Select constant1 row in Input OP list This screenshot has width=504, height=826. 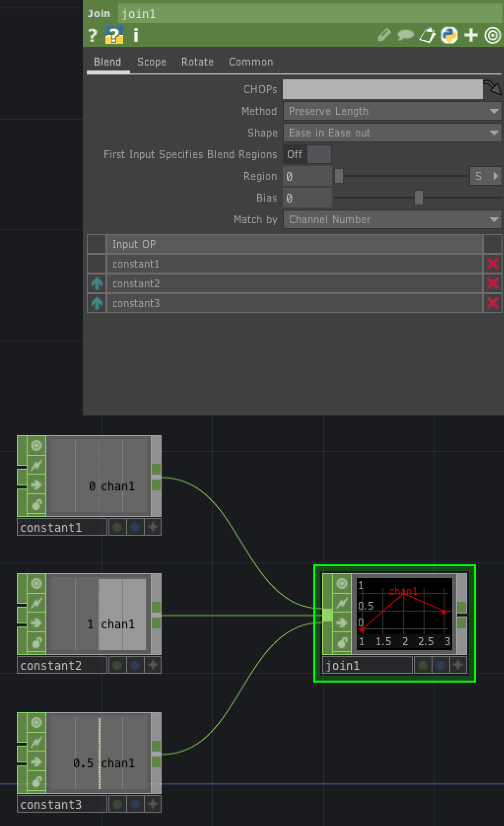pos(295,264)
